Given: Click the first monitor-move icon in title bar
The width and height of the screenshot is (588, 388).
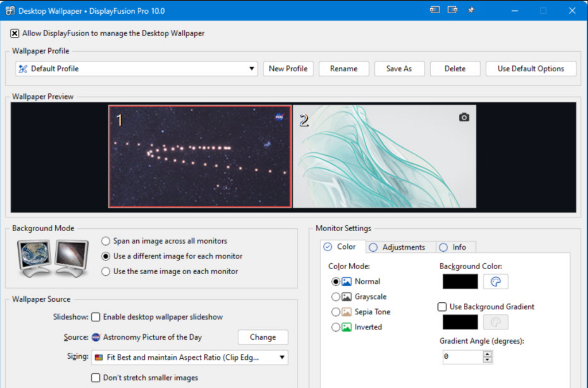Looking at the screenshot, I should (x=435, y=10).
